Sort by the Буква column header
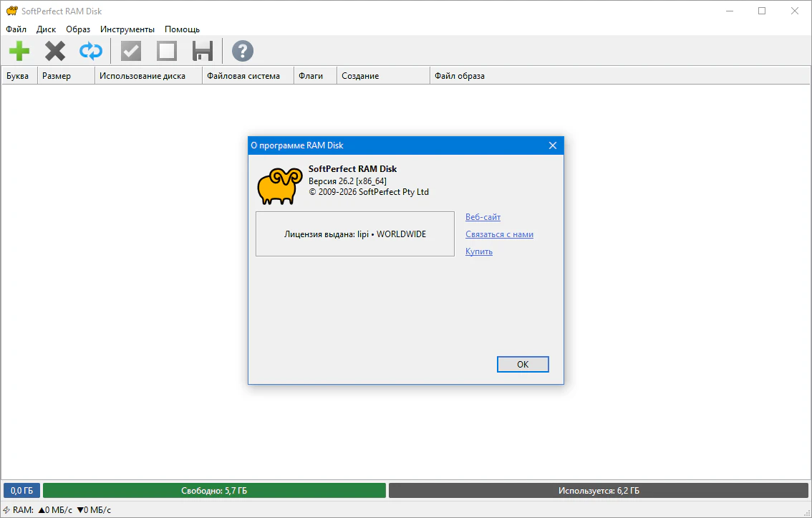812x518 pixels. point(19,76)
